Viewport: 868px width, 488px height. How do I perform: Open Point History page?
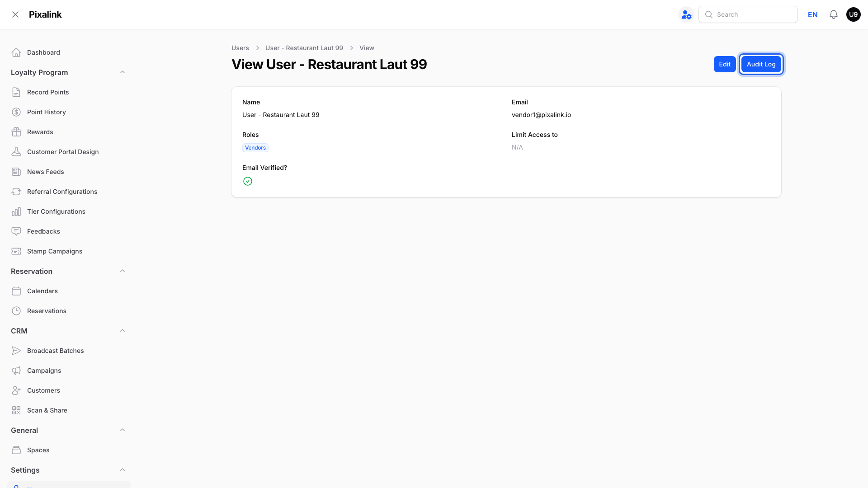point(69,112)
